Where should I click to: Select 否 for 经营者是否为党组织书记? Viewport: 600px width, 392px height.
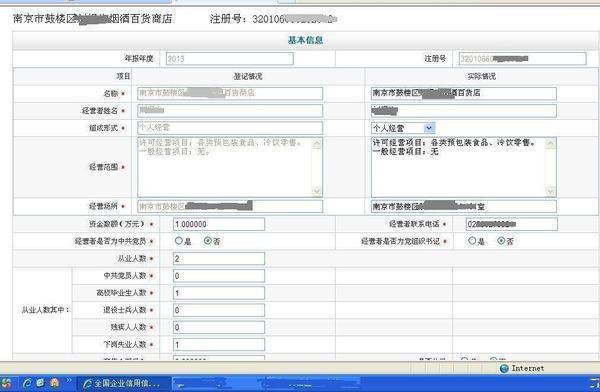tap(501, 241)
